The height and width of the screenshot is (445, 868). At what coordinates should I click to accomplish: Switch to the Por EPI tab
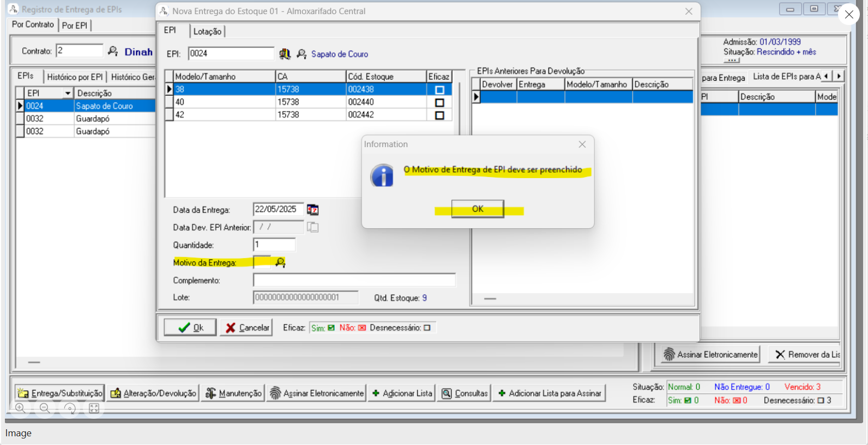click(x=75, y=26)
